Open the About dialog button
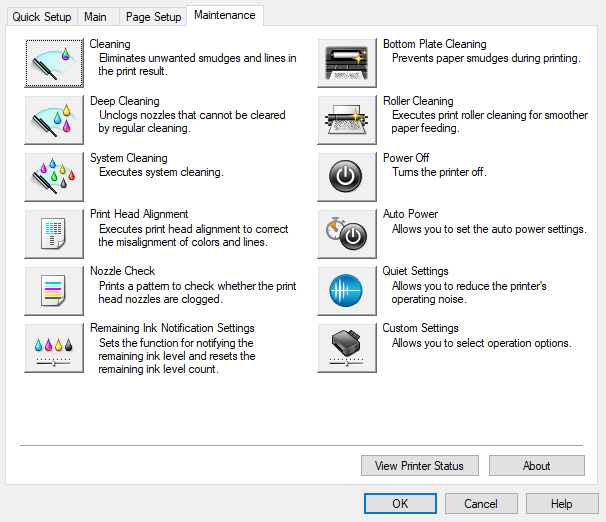This screenshot has height=522, width=606. click(x=537, y=466)
